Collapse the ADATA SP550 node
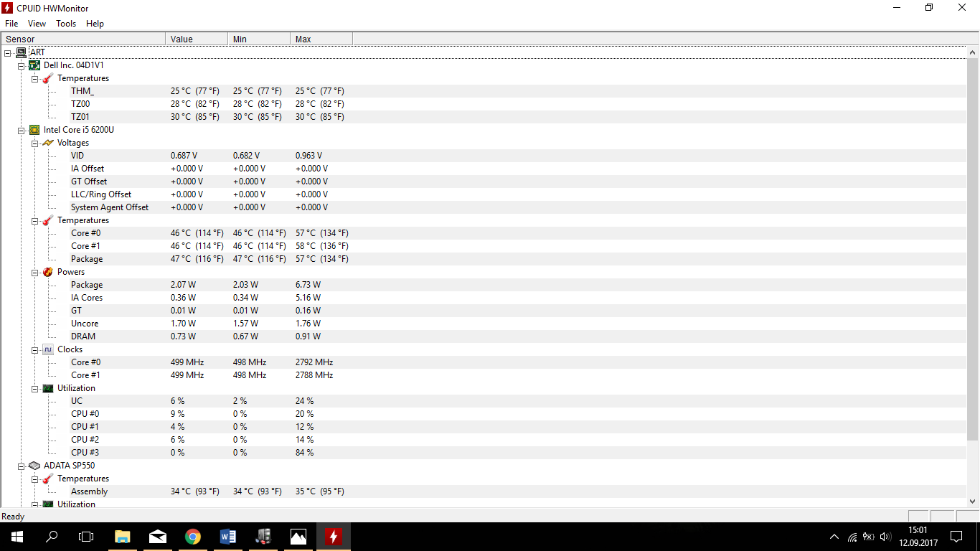Viewport: 980px width, 551px height. (x=22, y=466)
